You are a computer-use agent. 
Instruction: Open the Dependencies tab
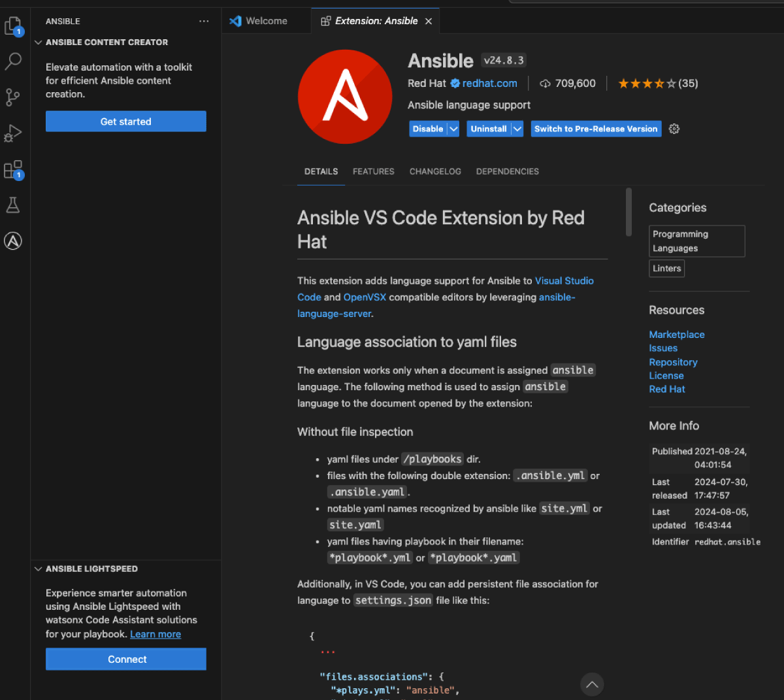tap(507, 171)
